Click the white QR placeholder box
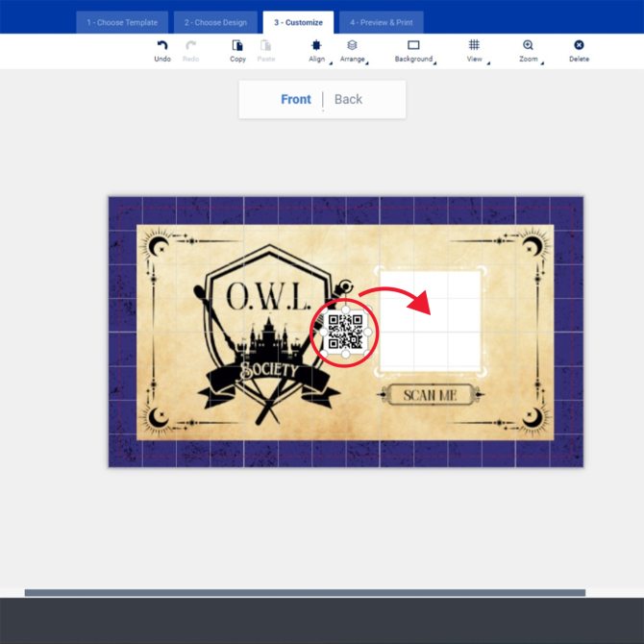644x644 pixels. (430, 321)
